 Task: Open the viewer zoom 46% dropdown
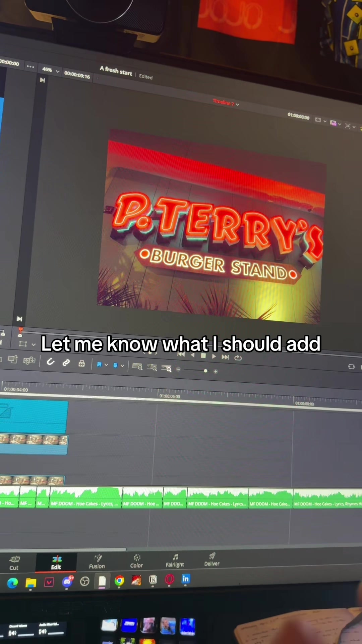tap(51, 70)
